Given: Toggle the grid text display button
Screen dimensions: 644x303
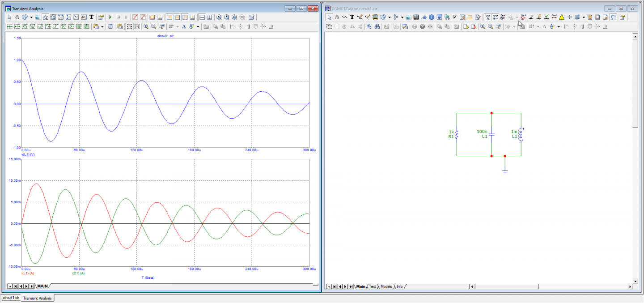Looking at the screenshot, I should [496, 17].
